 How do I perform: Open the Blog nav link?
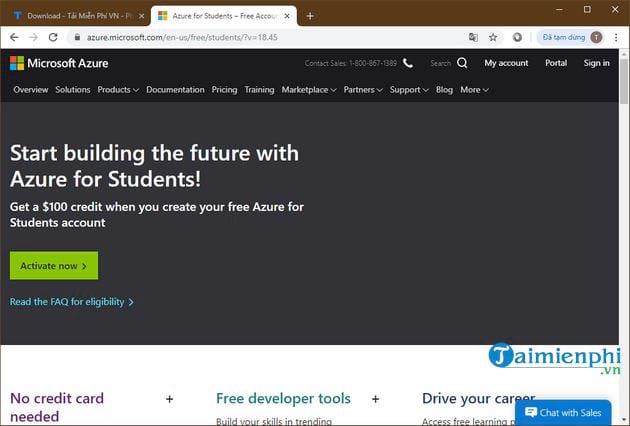pos(444,90)
